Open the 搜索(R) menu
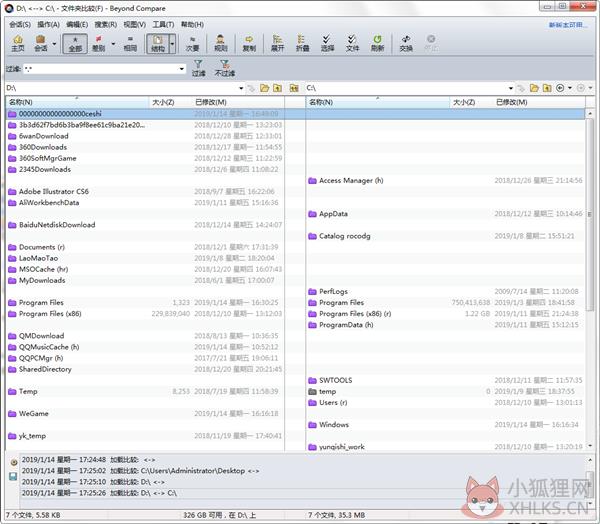 106,24
